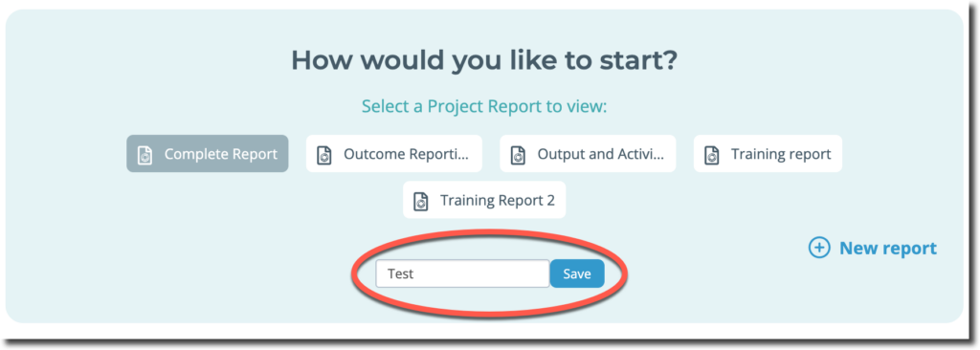This screenshot has height=350, width=980.
Task: Click the document icon on Complete Report
Action: tap(145, 154)
